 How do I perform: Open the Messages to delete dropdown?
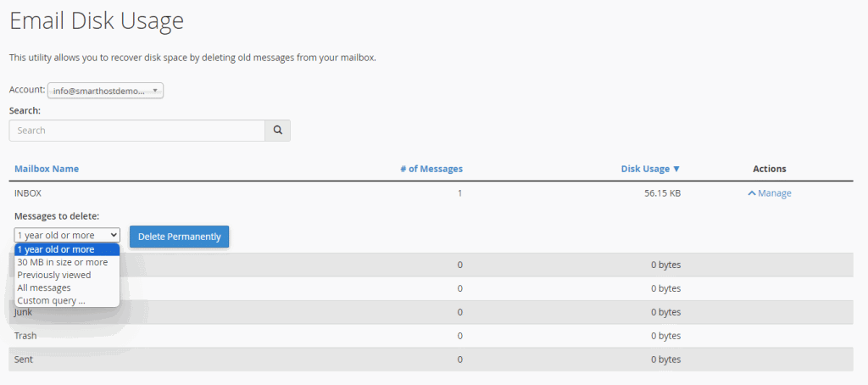tap(67, 235)
